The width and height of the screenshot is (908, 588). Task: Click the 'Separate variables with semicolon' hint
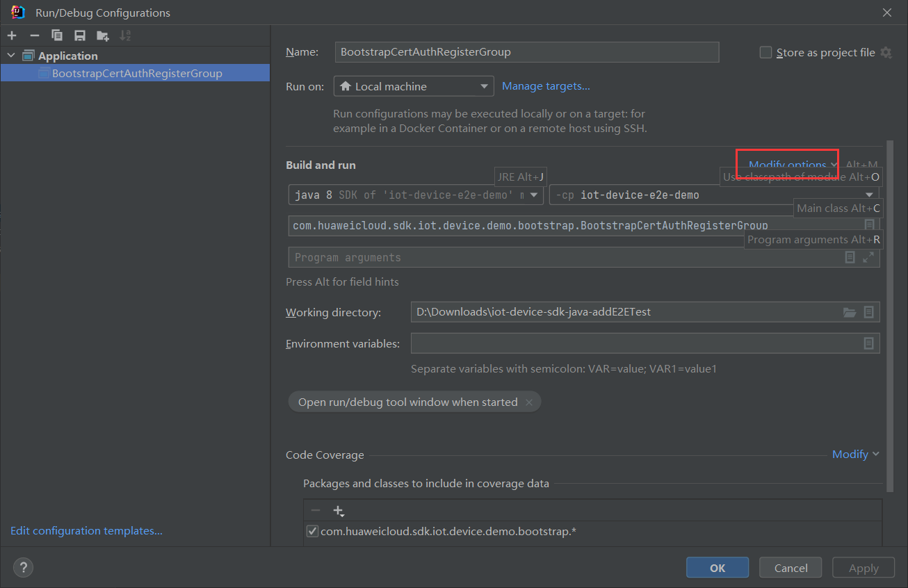[x=564, y=369]
